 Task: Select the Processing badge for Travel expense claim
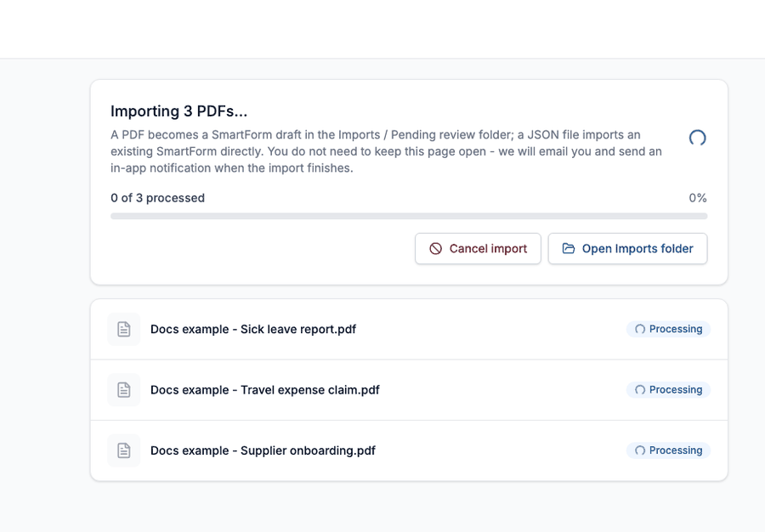click(668, 389)
